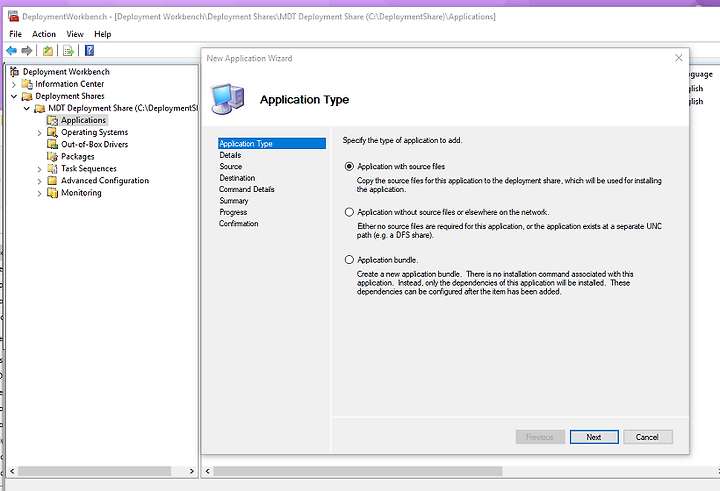Click the details pane scroll left arrow
720x491 pixels.
coord(208,471)
